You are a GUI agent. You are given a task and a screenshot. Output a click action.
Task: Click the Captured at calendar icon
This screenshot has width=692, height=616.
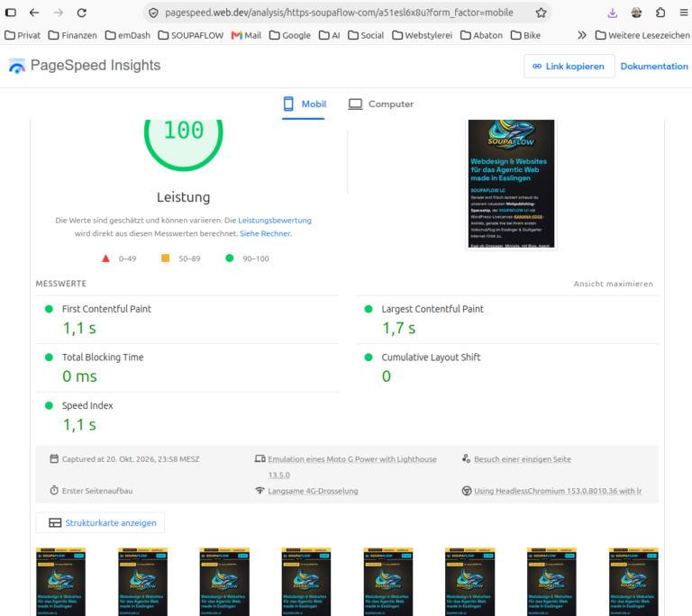54,459
